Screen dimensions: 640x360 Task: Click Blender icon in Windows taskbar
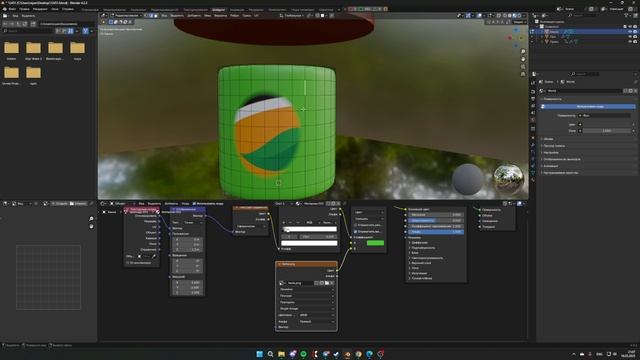tap(347, 354)
